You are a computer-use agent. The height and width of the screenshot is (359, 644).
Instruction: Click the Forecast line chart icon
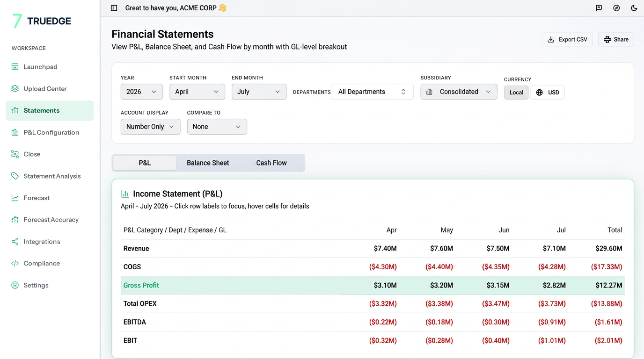[15, 198]
